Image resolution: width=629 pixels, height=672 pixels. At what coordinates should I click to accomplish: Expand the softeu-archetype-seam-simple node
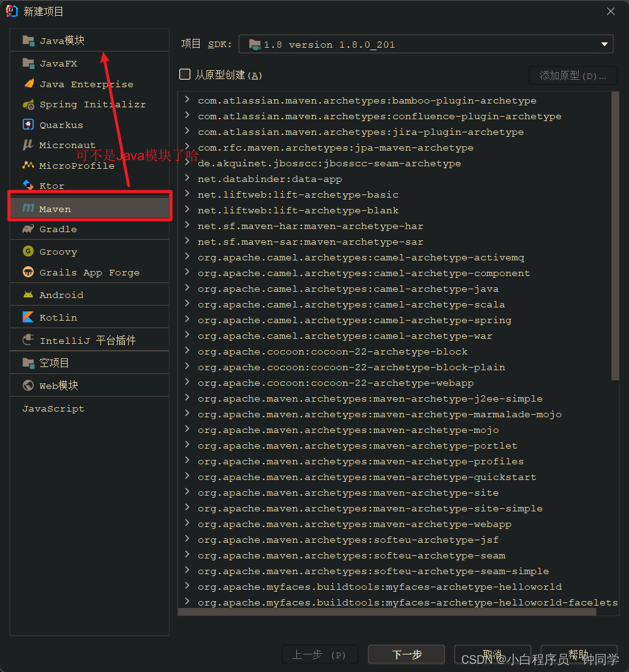(187, 570)
